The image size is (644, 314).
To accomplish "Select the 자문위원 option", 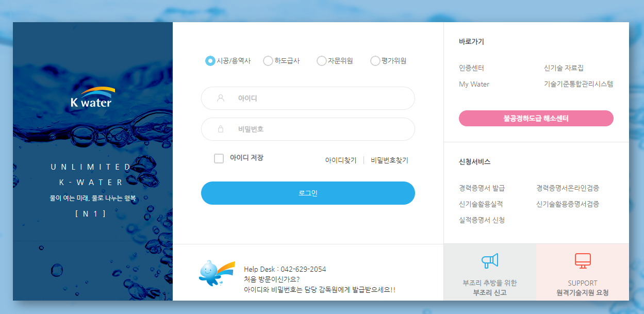I will pyautogui.click(x=321, y=60).
